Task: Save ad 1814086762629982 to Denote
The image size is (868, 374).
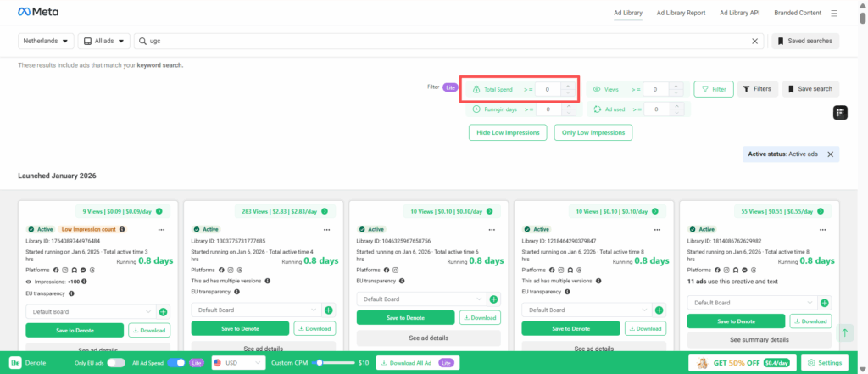Action: tap(737, 321)
